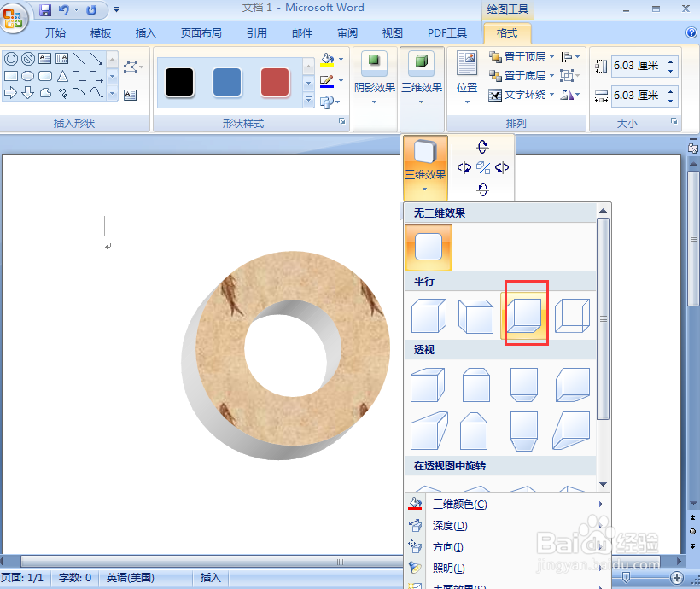Tilt the 3D shape up
The image size is (700, 589).
click(x=482, y=147)
